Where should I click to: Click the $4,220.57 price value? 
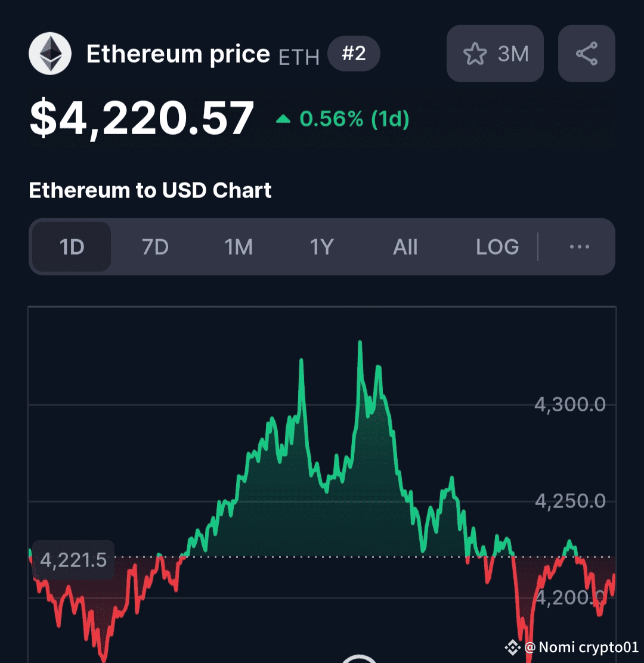point(142,119)
